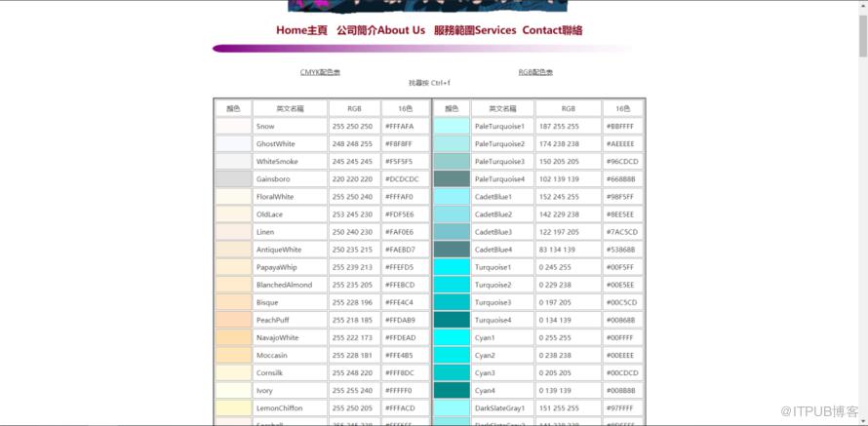
Task: Click the PaleTurquoise1 name cell
Action: [x=502, y=126]
